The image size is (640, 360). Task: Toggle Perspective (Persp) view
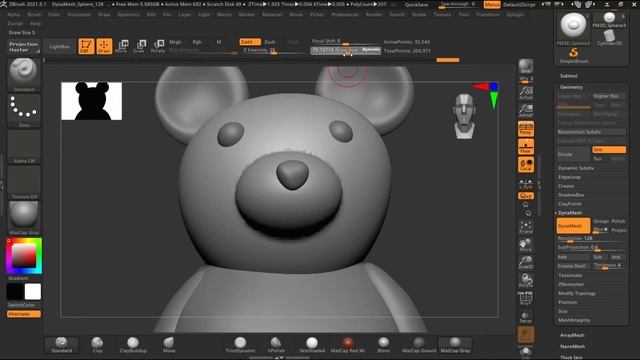click(x=526, y=129)
